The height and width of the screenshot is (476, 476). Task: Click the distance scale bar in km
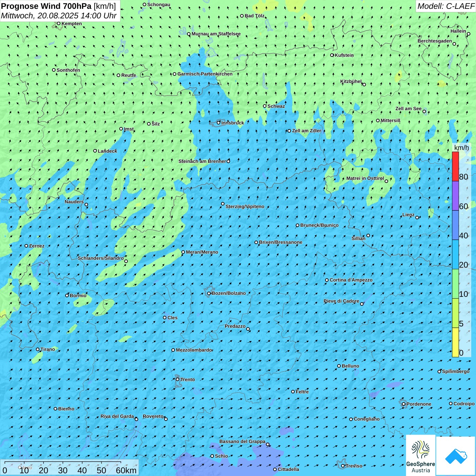point(70,468)
